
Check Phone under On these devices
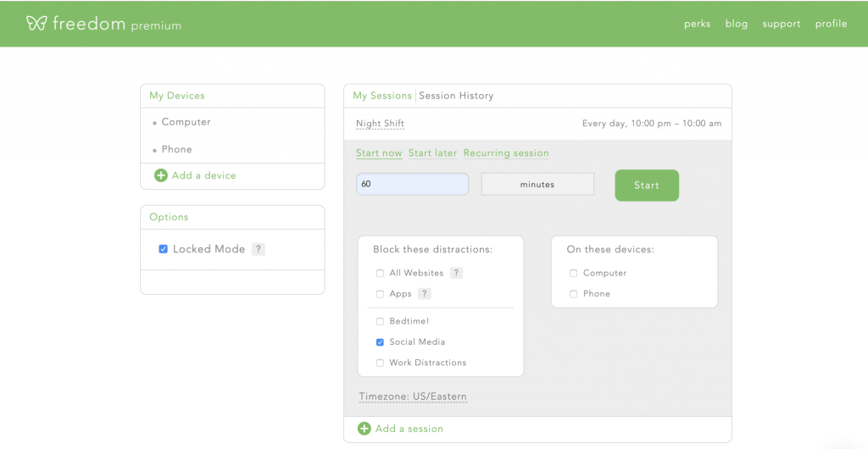coord(574,294)
